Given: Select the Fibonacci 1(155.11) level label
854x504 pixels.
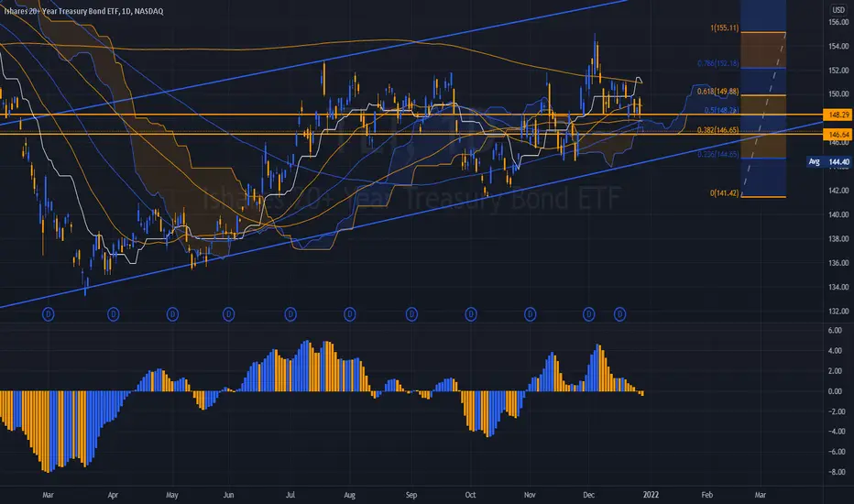Looking at the screenshot, I should point(725,27).
